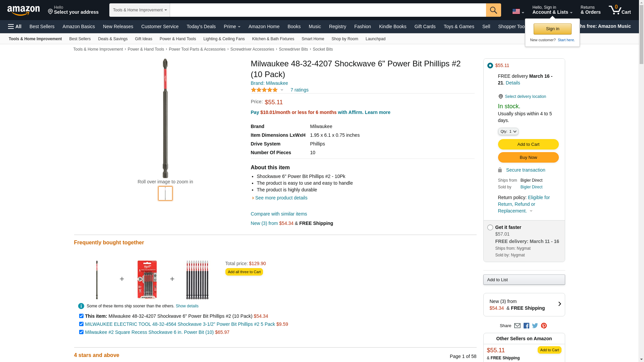
Task: Open the 7 ratings link
Action: point(299,90)
